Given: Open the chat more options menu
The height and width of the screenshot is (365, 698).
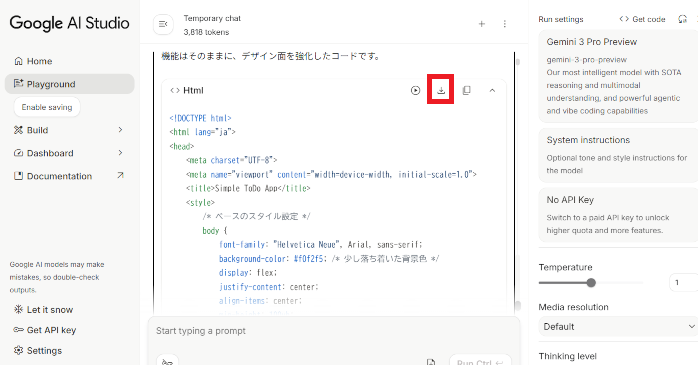Looking at the screenshot, I should (x=504, y=24).
